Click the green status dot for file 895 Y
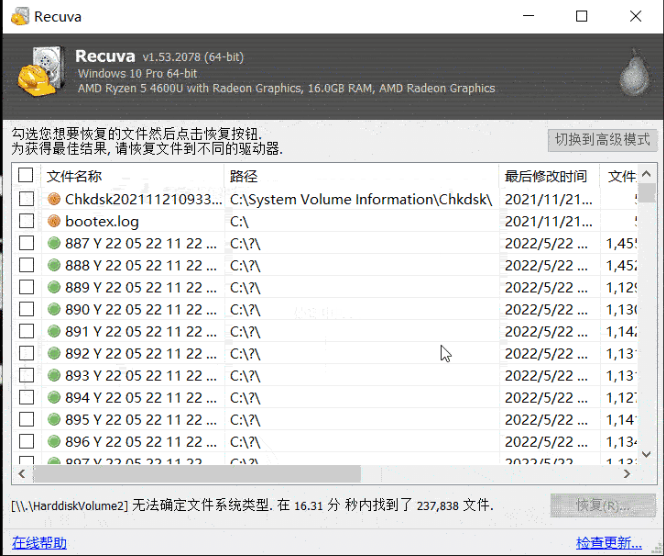Viewport: 664px width, 556px height. pos(54,419)
